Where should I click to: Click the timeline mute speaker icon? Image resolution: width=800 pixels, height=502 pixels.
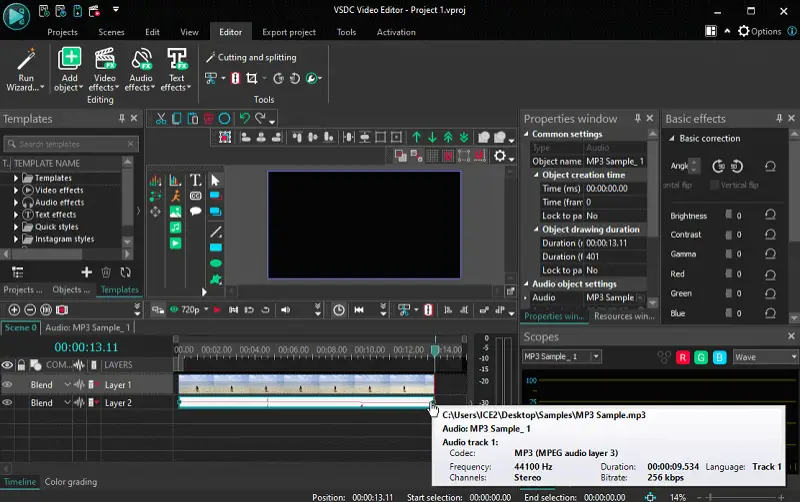[x=286, y=310]
